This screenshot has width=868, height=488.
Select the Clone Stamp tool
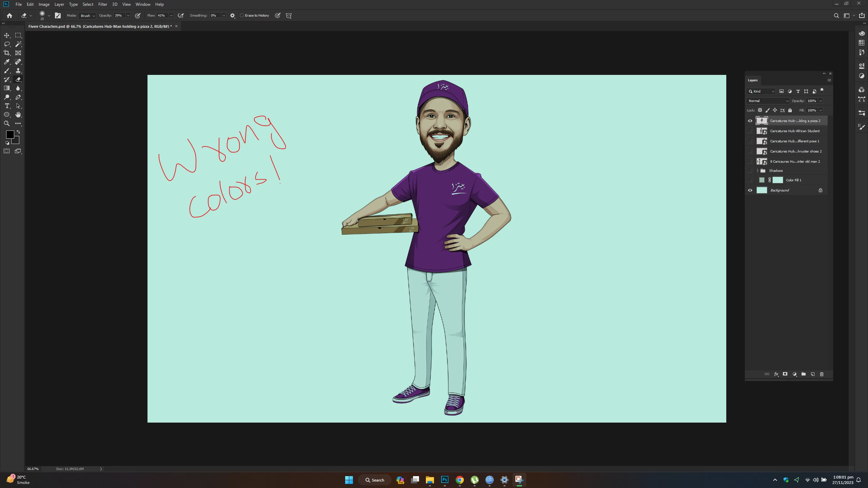point(18,70)
